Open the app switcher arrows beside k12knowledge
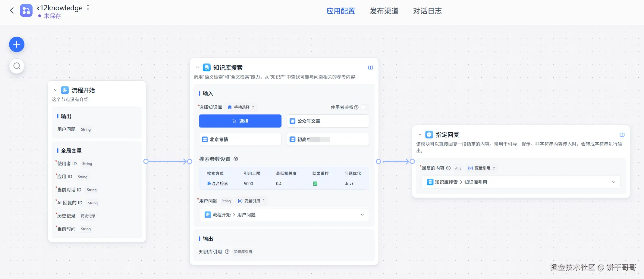The height and width of the screenshot is (279, 644). pos(88,8)
